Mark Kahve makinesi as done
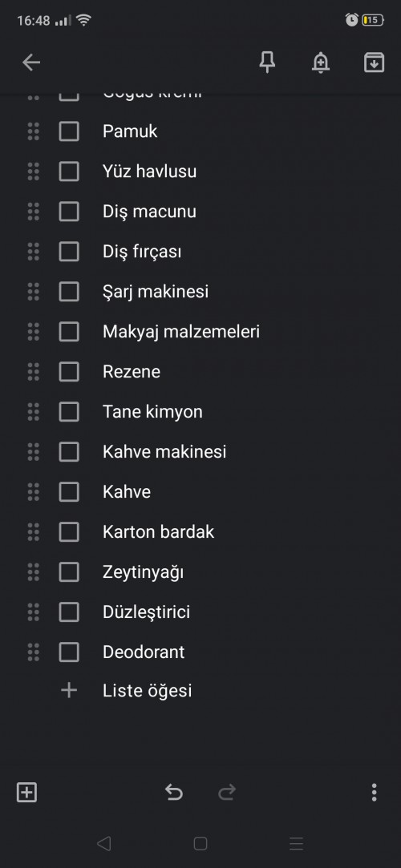 click(x=69, y=452)
